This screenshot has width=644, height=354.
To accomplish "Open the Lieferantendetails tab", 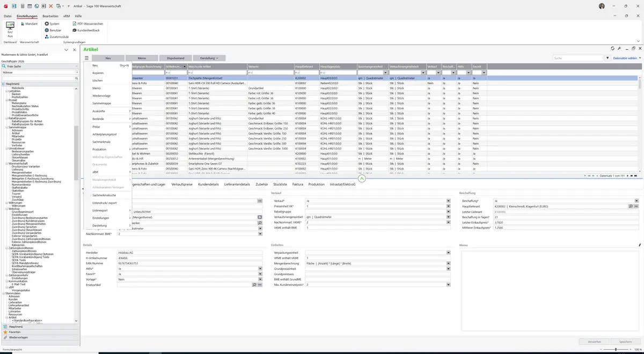I will 237,185.
